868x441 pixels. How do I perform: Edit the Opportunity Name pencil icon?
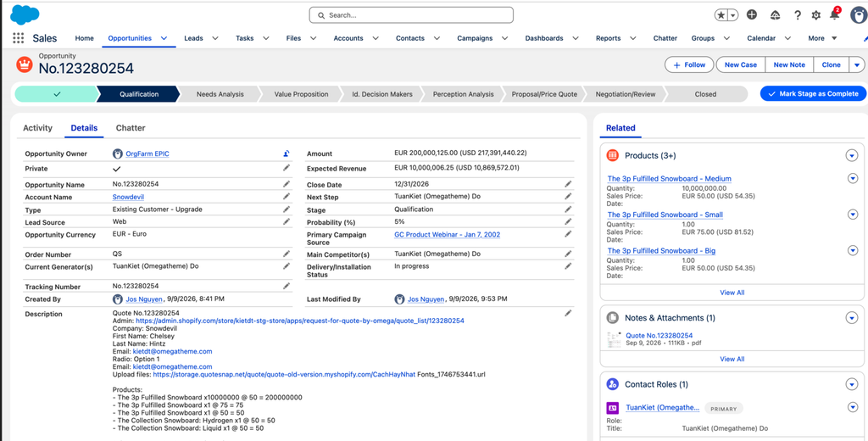pos(287,183)
